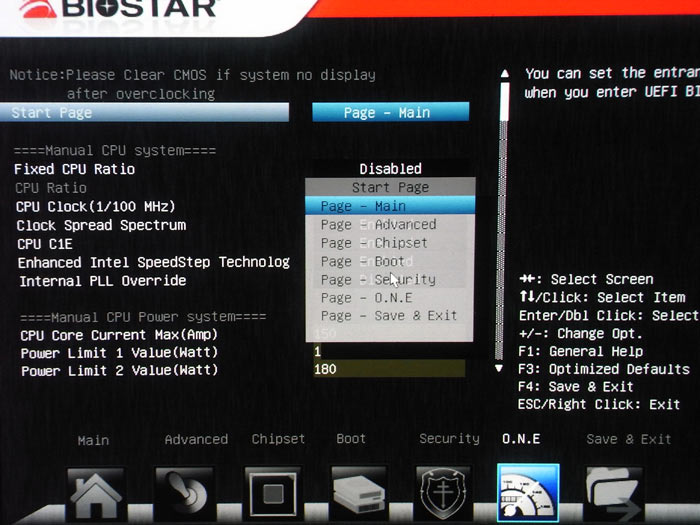Open the Advanced joystick icon
Viewport: 700px width, 525px height.
pyautogui.click(x=184, y=495)
